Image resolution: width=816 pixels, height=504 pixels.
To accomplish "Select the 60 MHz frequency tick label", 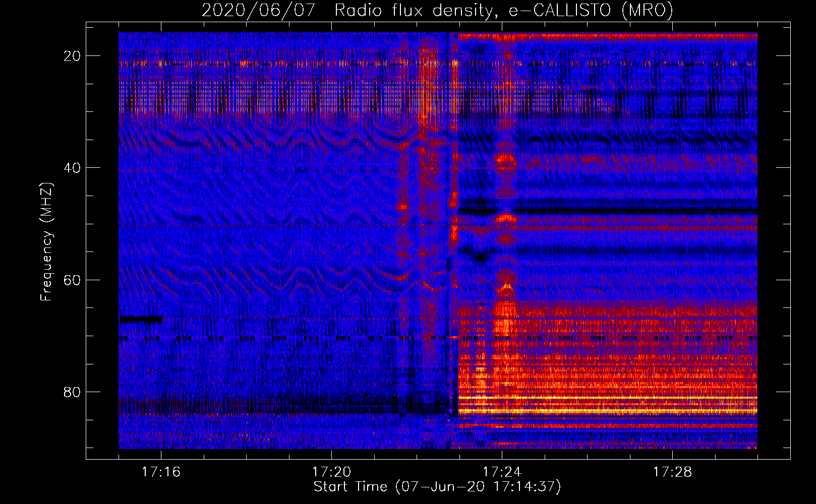I will click(x=73, y=280).
